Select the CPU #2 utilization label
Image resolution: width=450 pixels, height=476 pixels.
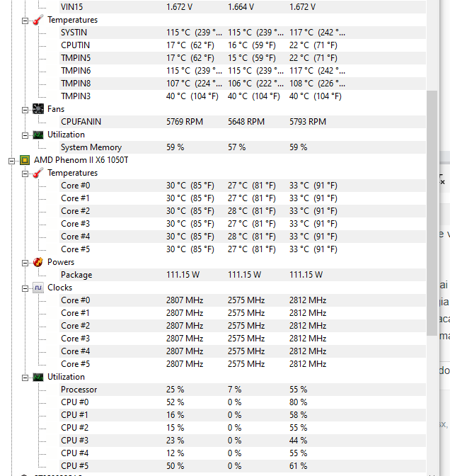(74, 428)
